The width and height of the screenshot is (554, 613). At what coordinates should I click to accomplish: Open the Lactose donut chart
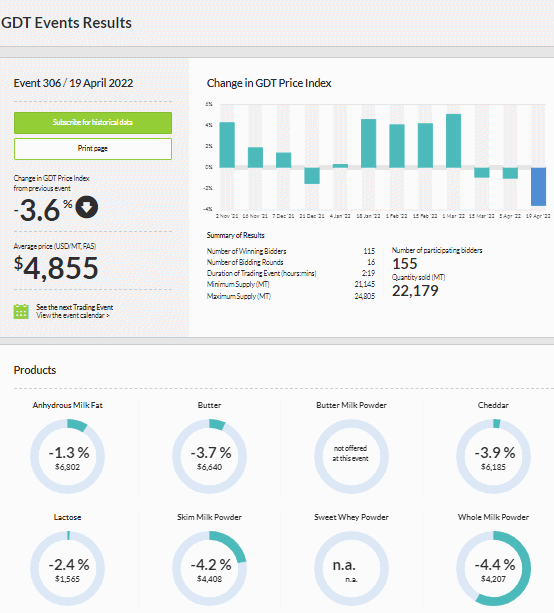(67, 568)
